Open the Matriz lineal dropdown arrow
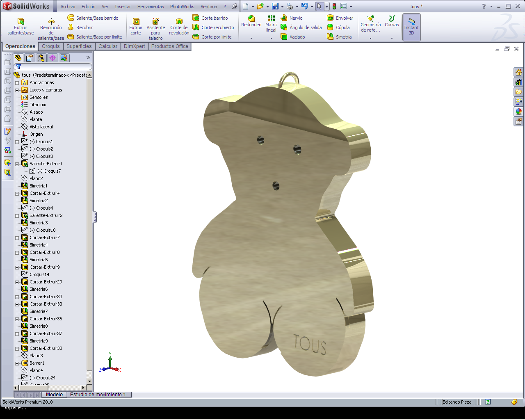 271,38
